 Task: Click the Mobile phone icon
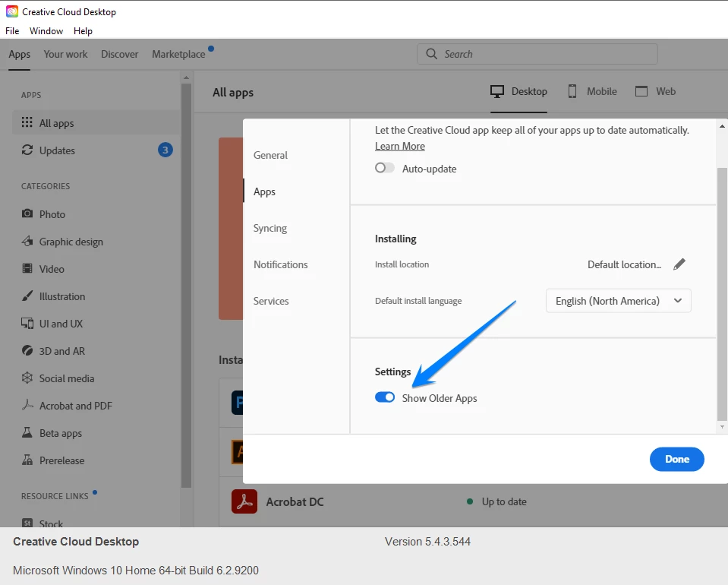572,91
